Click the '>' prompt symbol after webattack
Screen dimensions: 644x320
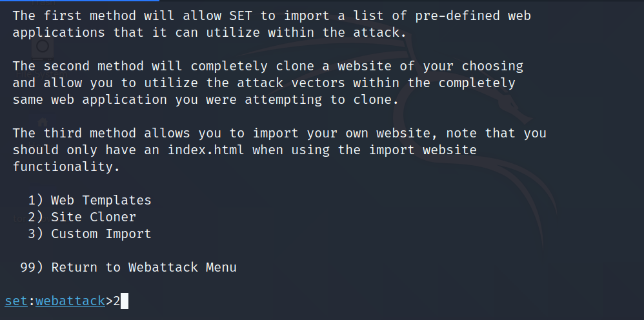109,301
